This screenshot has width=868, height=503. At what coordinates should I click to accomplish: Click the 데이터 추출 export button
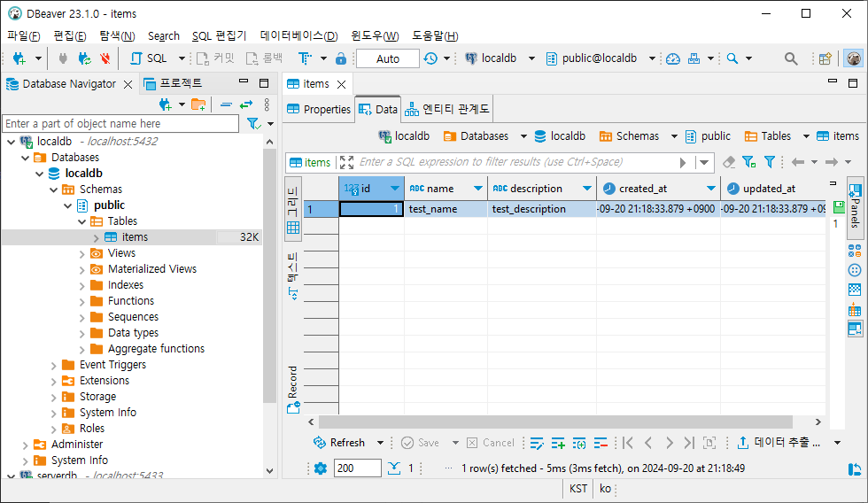tap(779, 443)
